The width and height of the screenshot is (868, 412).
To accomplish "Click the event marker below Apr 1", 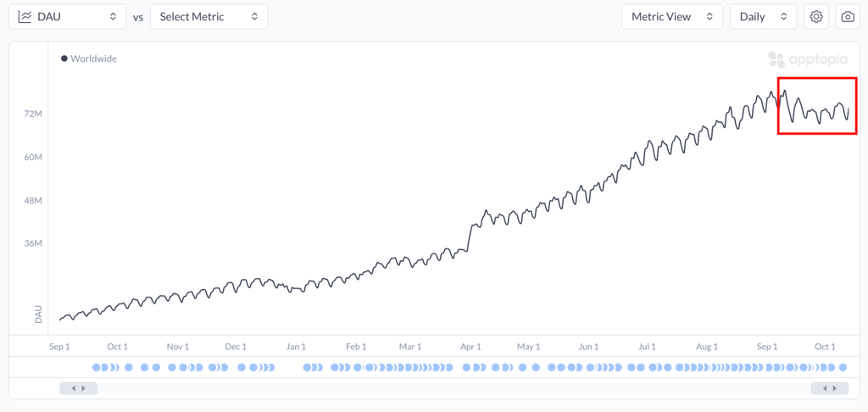I will pos(465,367).
